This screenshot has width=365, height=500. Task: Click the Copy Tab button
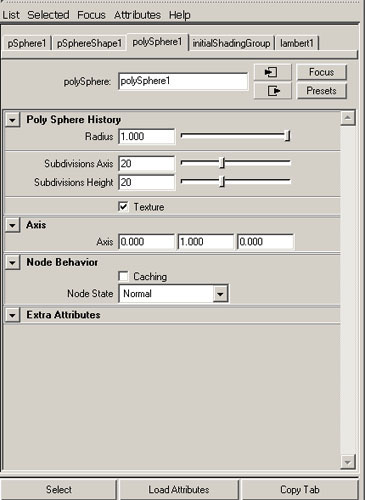300,489
